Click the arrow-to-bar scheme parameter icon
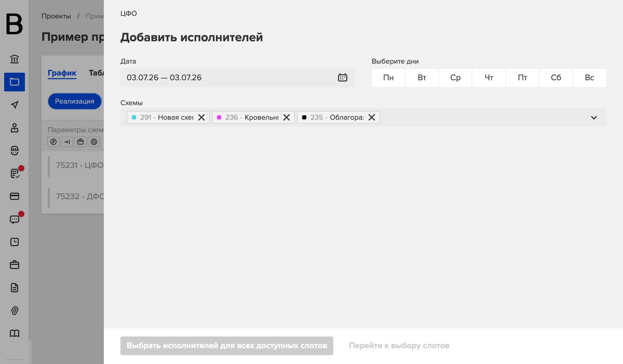The width and height of the screenshot is (623, 364). [x=67, y=142]
